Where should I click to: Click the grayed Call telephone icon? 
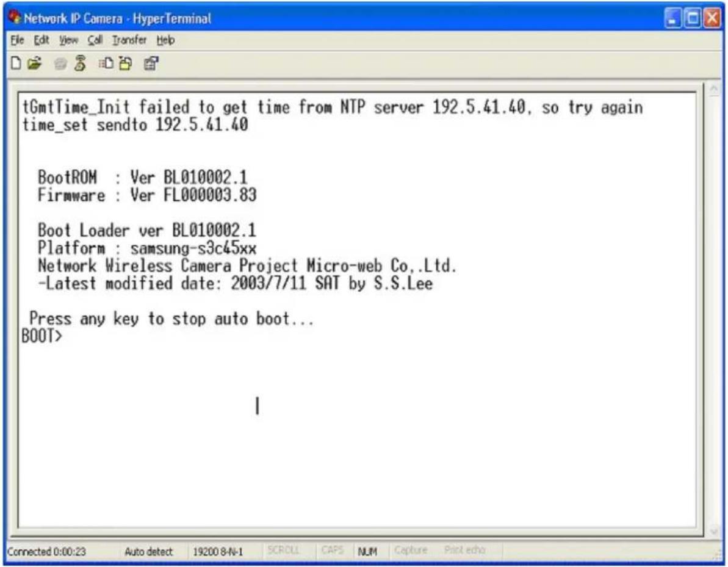click(60, 63)
